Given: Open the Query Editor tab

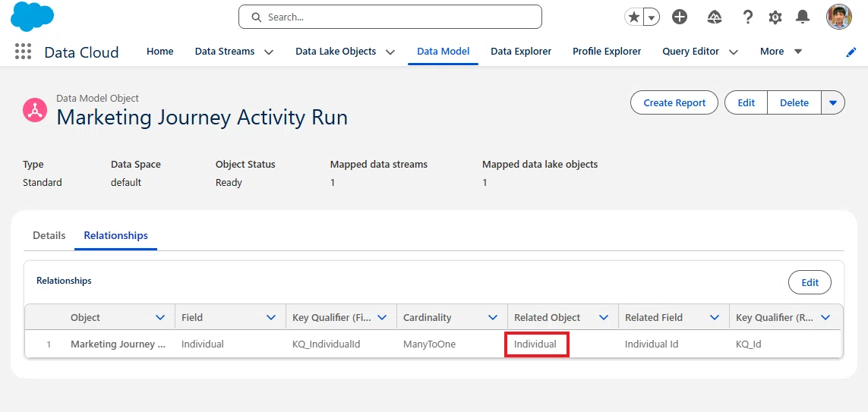Looking at the screenshot, I should (x=690, y=52).
